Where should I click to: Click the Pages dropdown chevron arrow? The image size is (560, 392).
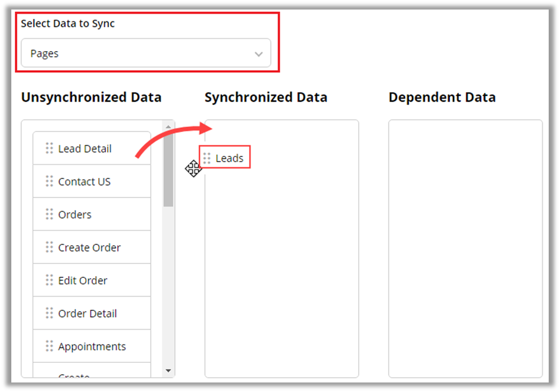click(258, 54)
